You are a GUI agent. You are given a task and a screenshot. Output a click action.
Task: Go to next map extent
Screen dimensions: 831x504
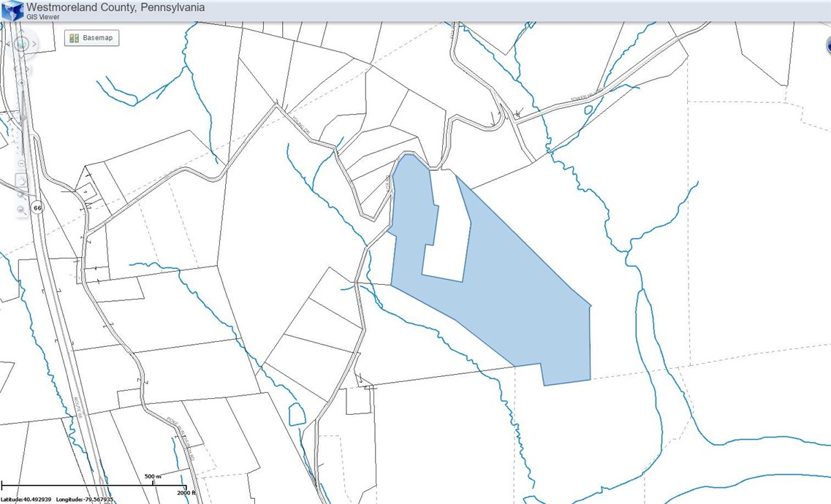tap(28, 70)
